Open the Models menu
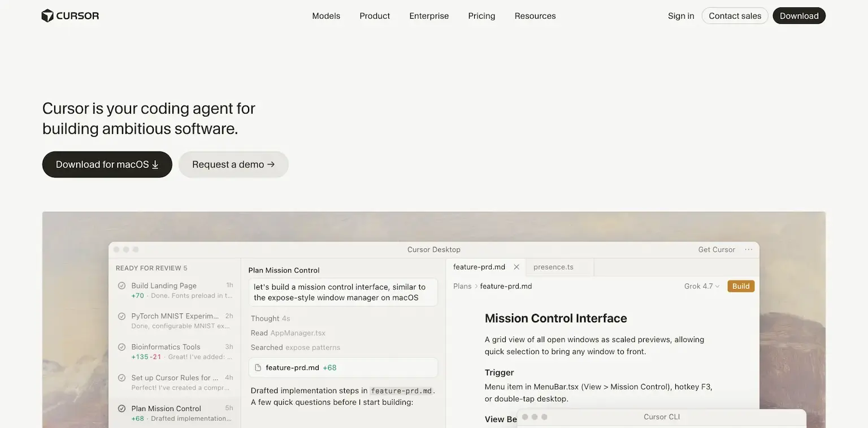 [326, 16]
